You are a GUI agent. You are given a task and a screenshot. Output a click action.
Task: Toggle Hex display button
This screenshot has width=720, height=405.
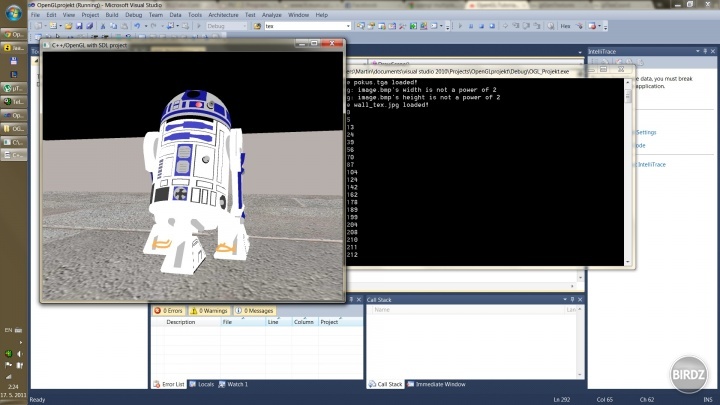(x=565, y=26)
